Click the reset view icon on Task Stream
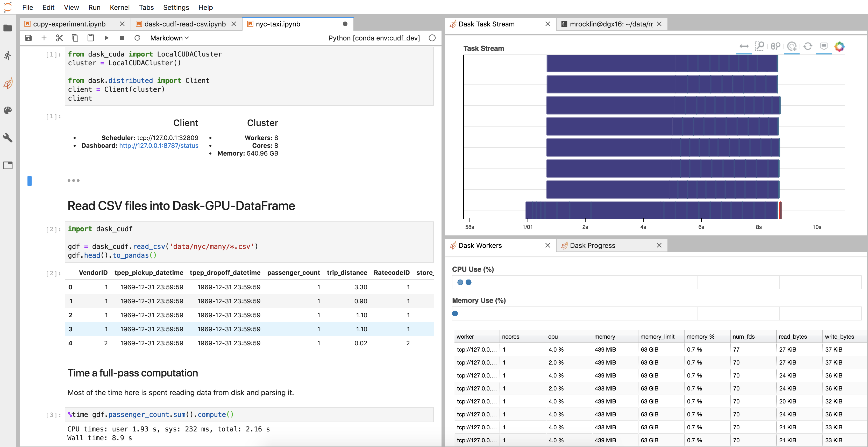Screen dimensions: 868x447 coord(808,46)
